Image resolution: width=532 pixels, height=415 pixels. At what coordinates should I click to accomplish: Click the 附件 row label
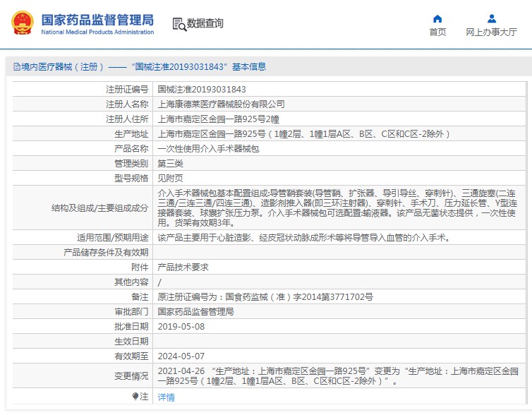click(x=140, y=267)
